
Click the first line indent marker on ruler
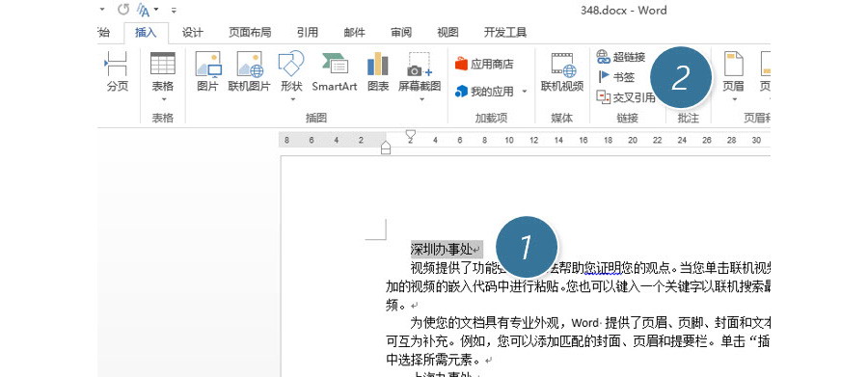[x=410, y=135]
